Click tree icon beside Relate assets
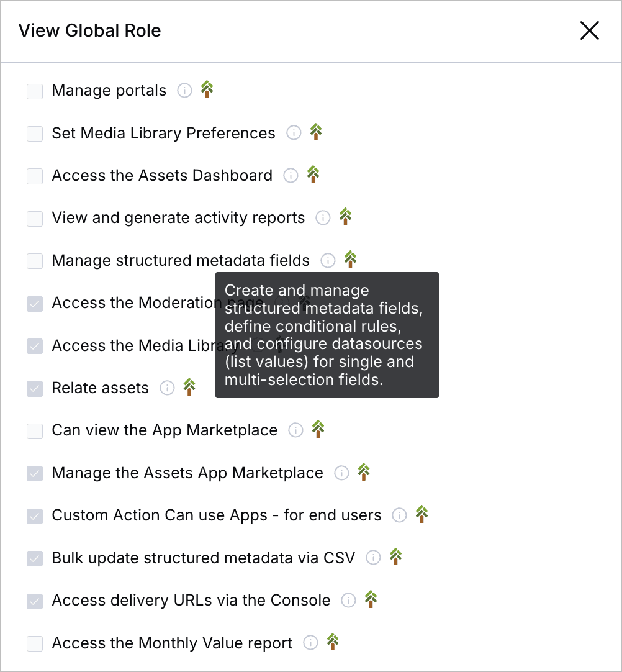 pos(189,387)
